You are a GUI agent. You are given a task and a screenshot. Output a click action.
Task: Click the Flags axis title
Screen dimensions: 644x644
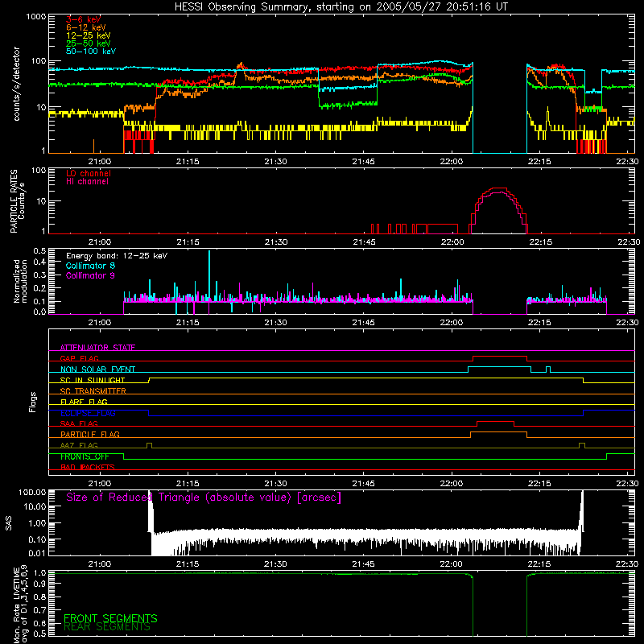32,402
